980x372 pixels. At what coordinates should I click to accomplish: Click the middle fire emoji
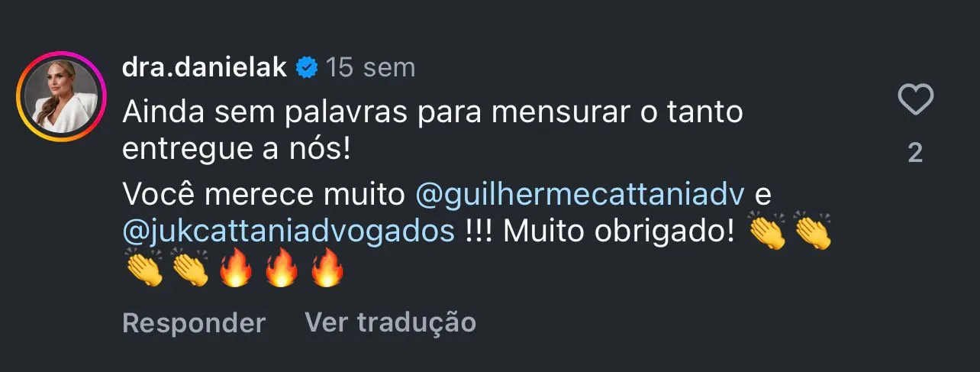(281, 269)
